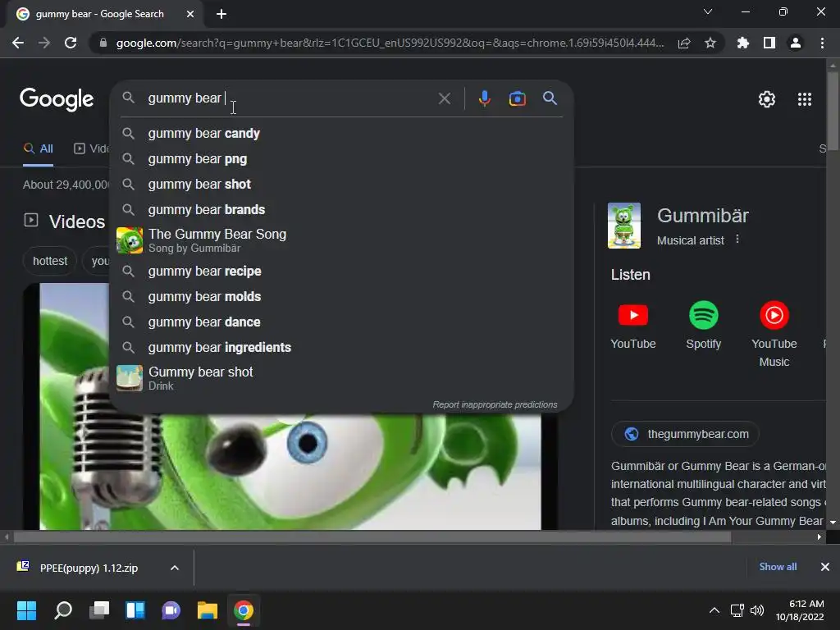View site information lock icon
This screenshot has height=630, width=840.
coord(103,43)
